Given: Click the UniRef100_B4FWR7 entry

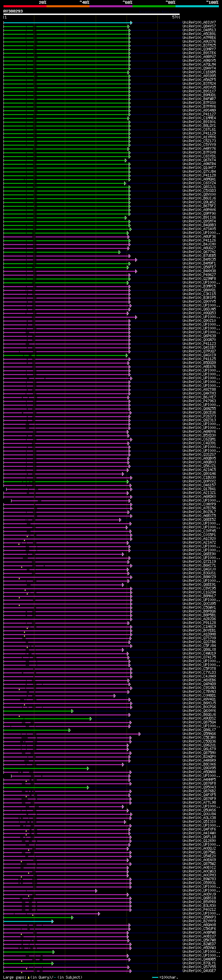Looking at the screenshot, I should 199,99.
